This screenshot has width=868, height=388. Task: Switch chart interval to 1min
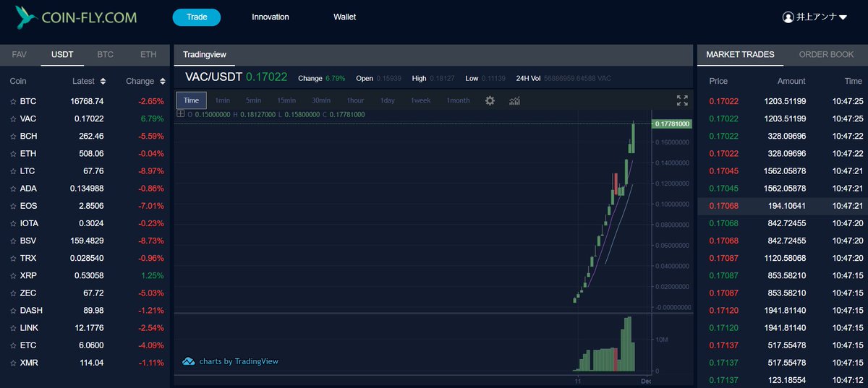coord(223,100)
